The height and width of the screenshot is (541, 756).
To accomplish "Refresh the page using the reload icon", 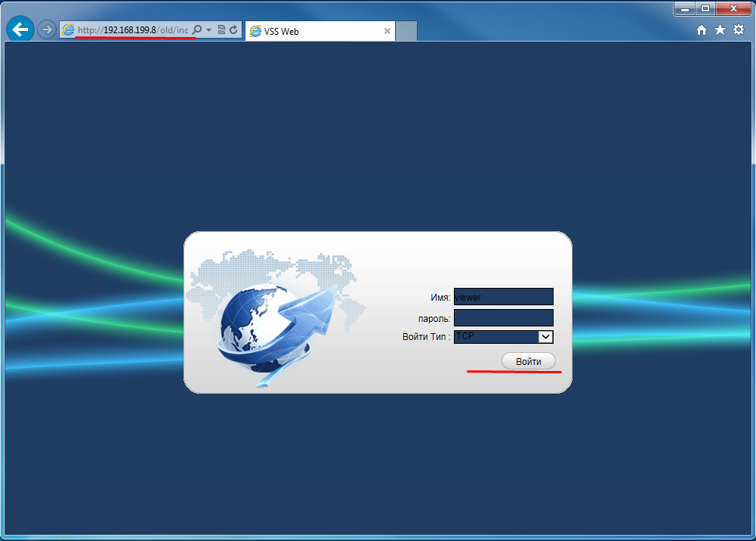I will pos(234,30).
